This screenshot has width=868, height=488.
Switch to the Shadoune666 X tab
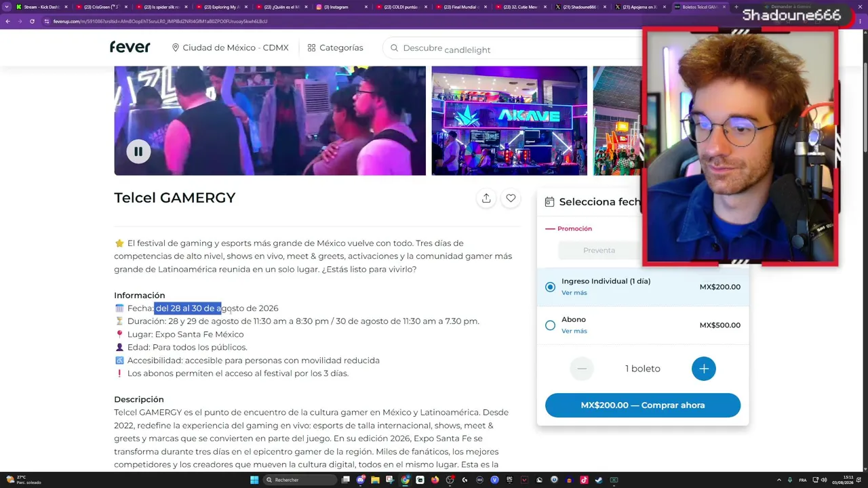tap(580, 7)
